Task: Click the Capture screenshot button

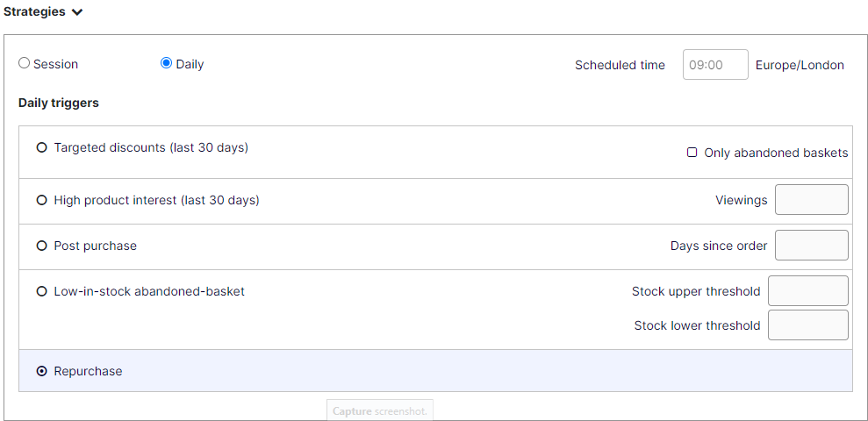Action: [x=380, y=411]
